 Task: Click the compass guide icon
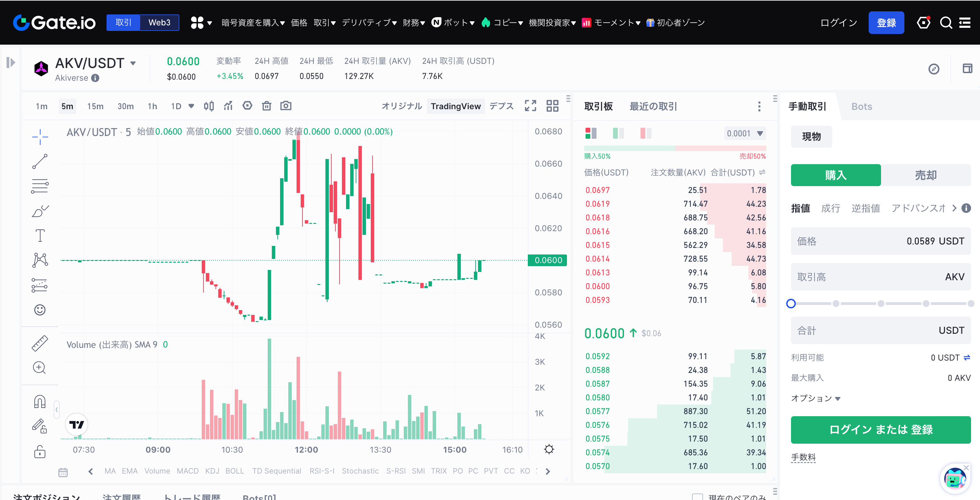[934, 69]
